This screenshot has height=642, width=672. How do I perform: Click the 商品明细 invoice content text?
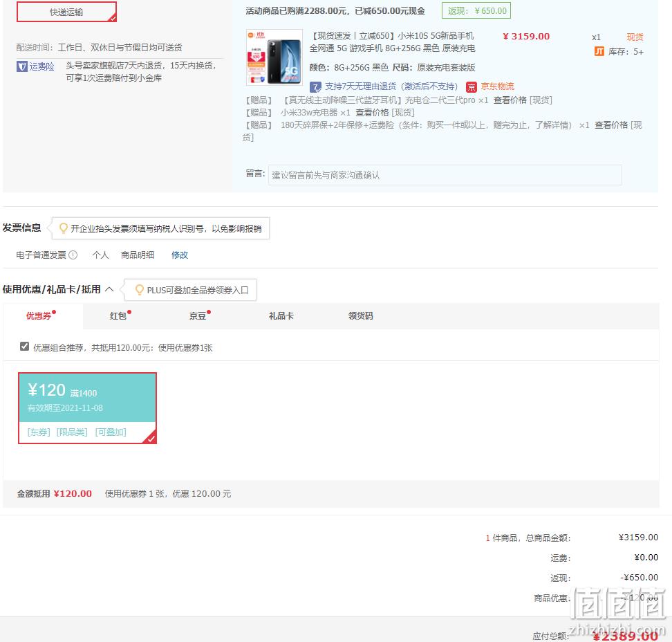138,255
